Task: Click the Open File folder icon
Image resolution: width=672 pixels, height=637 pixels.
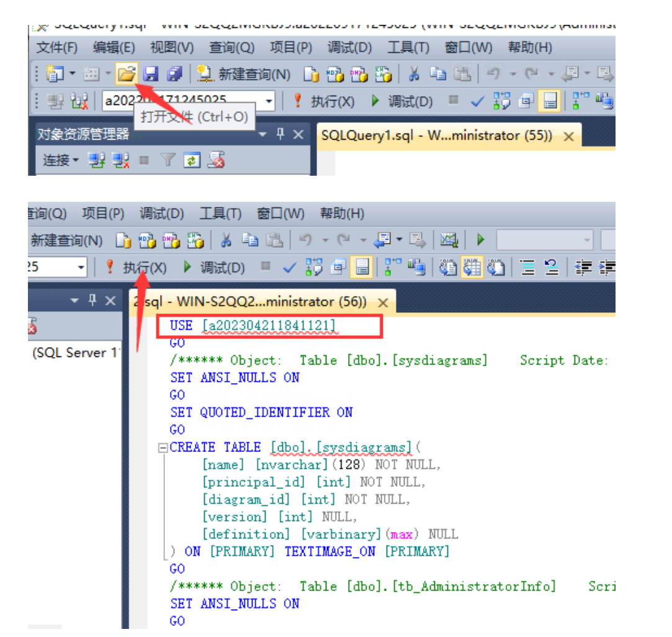Action: (x=126, y=75)
